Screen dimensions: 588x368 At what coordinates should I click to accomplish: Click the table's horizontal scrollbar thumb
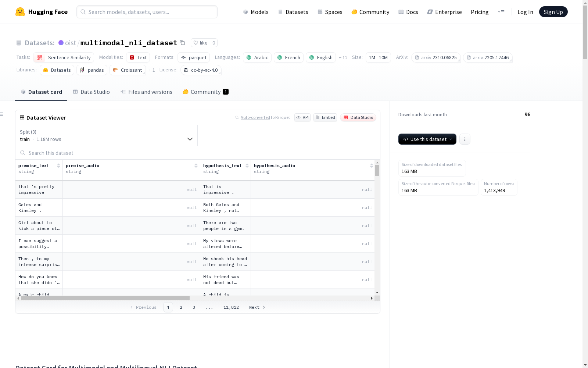(x=105, y=298)
